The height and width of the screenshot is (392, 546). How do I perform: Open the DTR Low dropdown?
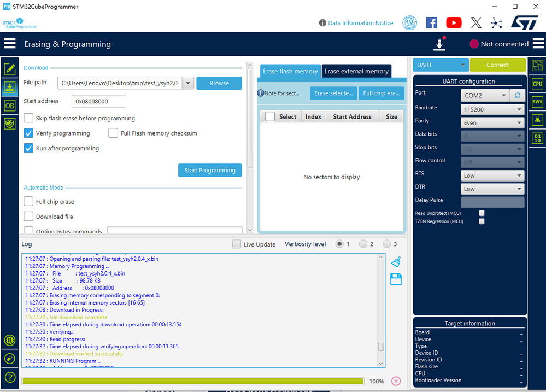(492, 189)
